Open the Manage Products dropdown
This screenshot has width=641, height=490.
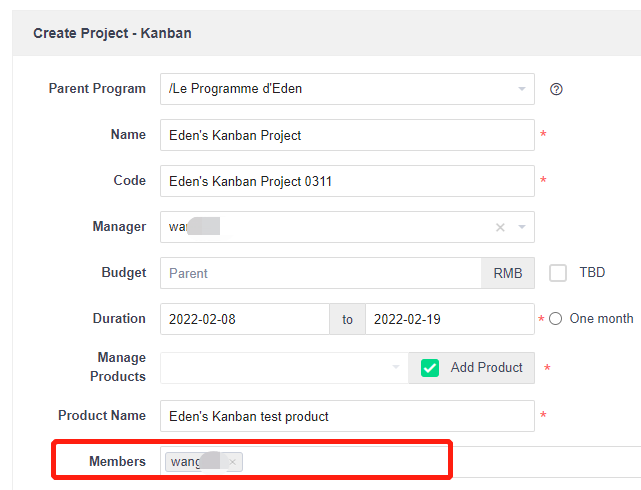[394, 368]
